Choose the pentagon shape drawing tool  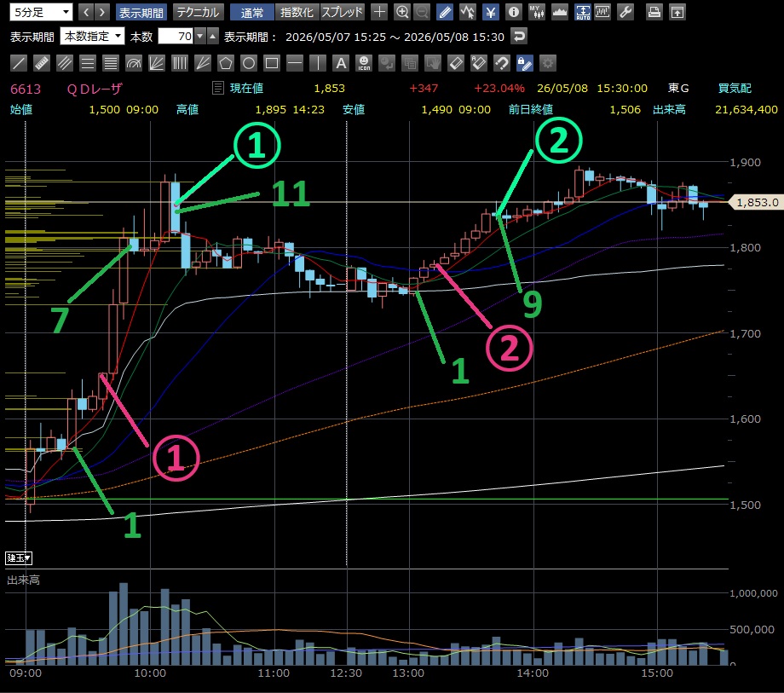point(226,63)
